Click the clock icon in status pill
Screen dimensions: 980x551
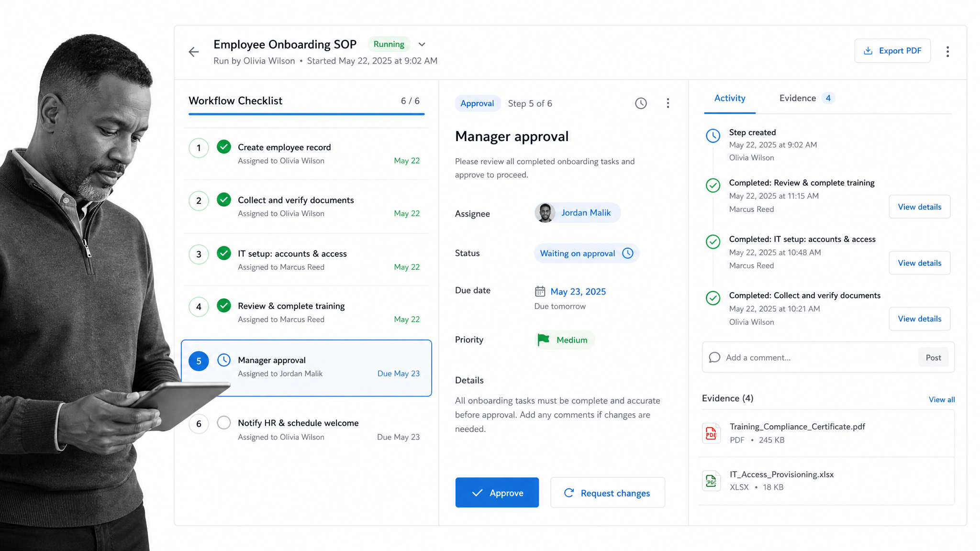628,253
